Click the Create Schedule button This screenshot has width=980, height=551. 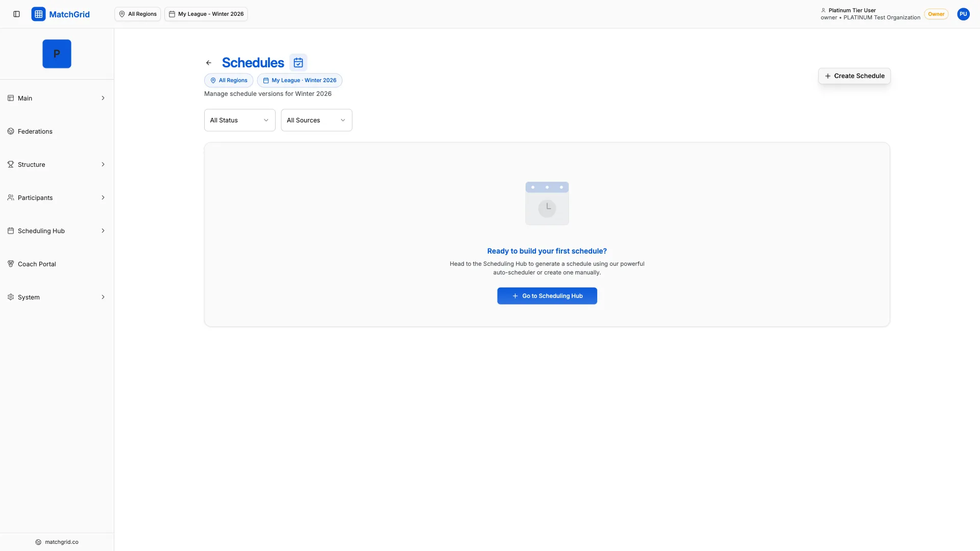click(854, 76)
